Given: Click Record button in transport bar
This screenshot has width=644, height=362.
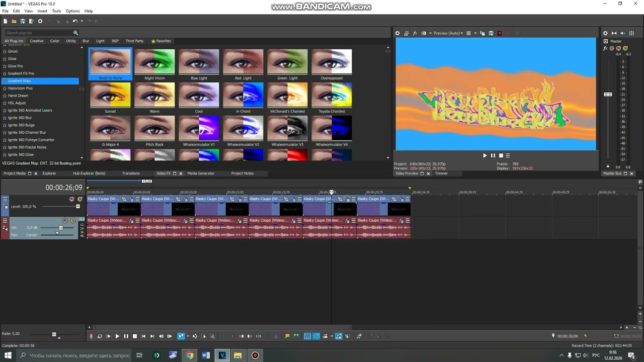Looking at the screenshot, I should (x=91, y=336).
